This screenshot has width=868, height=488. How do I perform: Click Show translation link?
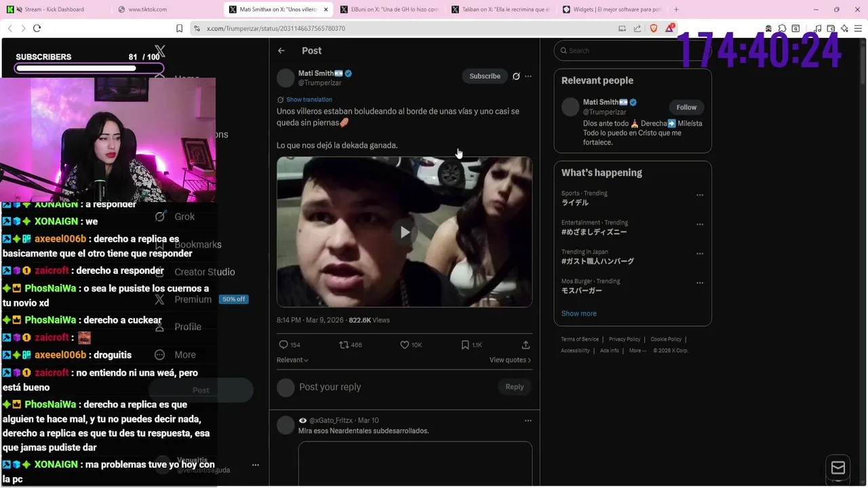click(x=309, y=100)
